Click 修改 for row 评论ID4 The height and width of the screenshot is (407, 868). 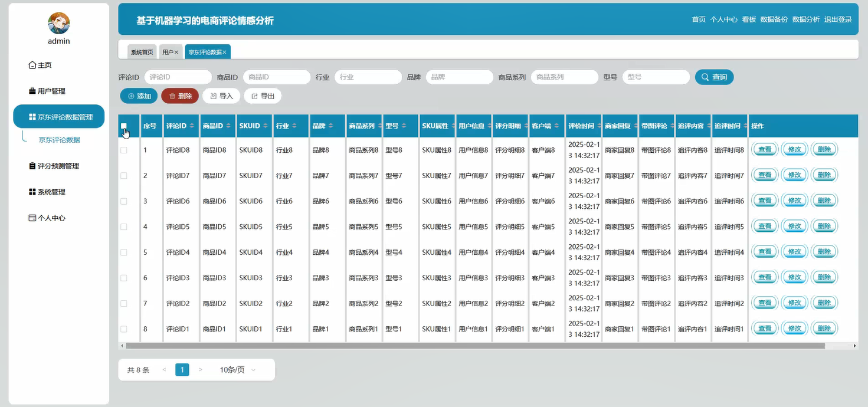click(x=794, y=252)
